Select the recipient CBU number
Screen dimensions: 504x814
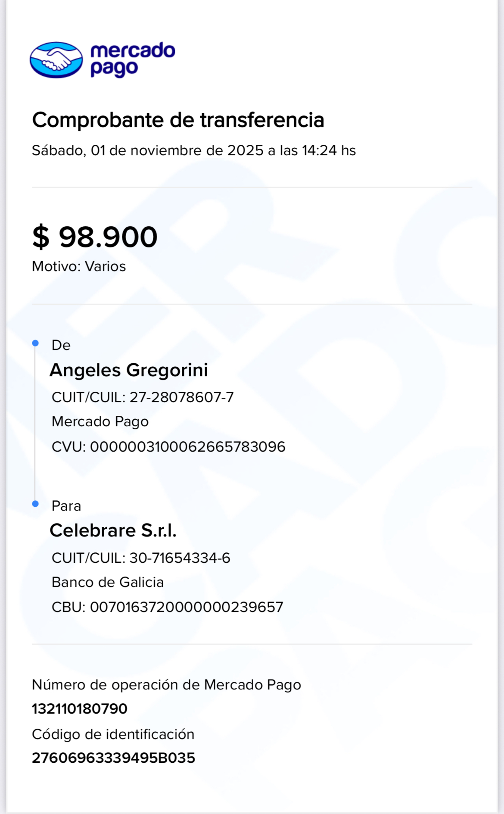coord(168,607)
